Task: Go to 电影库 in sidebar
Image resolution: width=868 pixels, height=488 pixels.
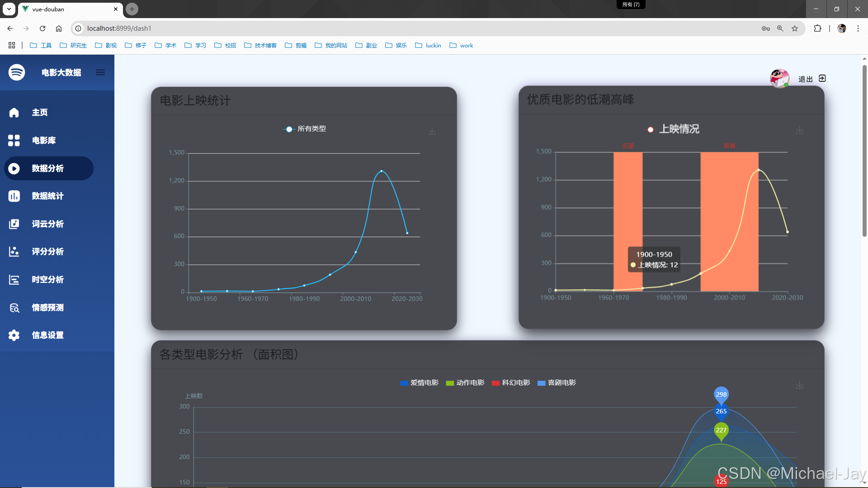Action: pyautogui.click(x=43, y=141)
